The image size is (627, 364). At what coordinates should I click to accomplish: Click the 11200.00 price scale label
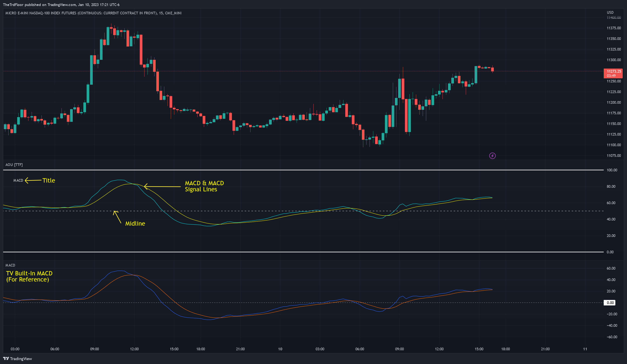(x=614, y=102)
